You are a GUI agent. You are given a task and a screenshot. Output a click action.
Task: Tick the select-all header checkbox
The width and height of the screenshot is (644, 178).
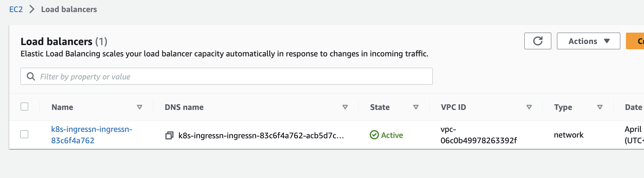click(x=24, y=107)
